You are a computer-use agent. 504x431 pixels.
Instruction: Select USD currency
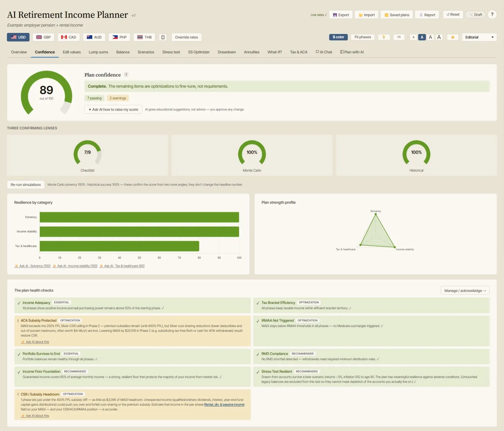[x=18, y=37]
